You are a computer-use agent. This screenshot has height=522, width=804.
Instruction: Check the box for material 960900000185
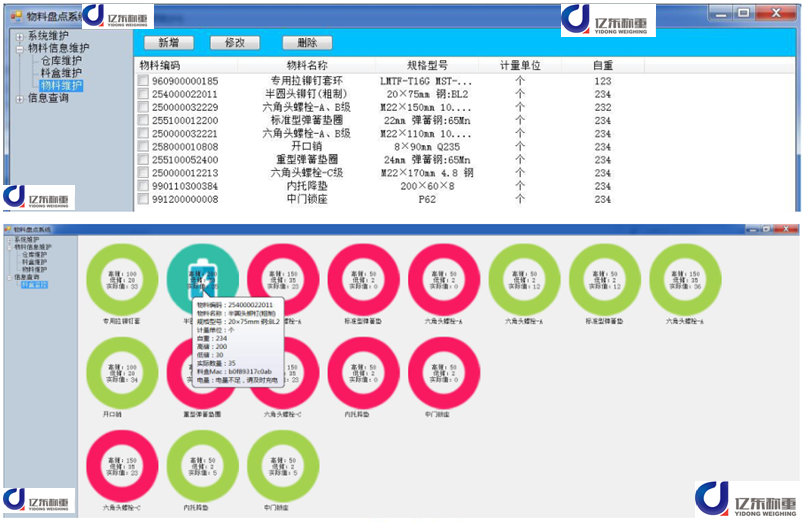click(x=143, y=81)
